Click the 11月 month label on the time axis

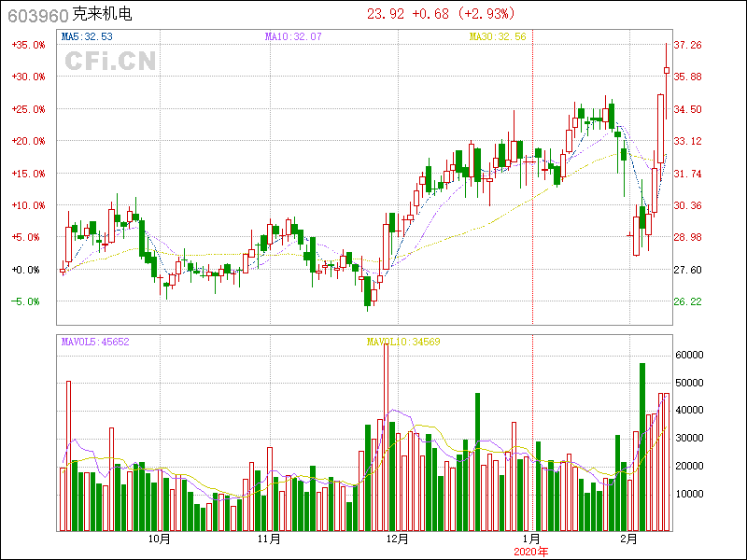pyautogui.click(x=270, y=539)
